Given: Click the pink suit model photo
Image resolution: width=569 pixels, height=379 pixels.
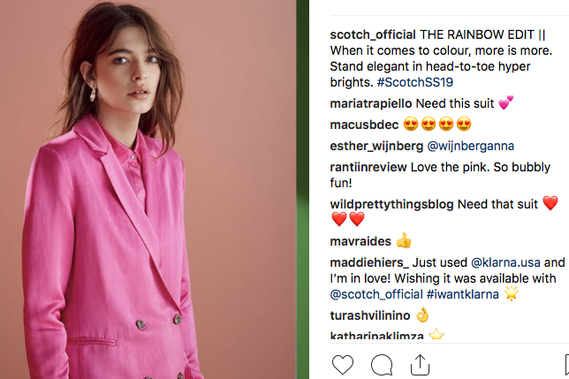Looking at the screenshot, I should point(148,190).
